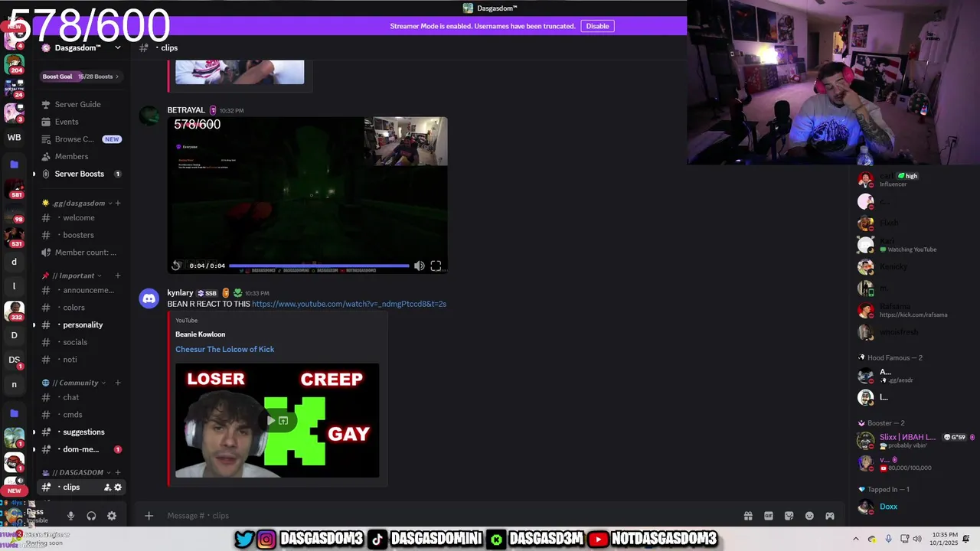Seek on the video progress bar
The height and width of the screenshot is (551, 980).
point(319,266)
